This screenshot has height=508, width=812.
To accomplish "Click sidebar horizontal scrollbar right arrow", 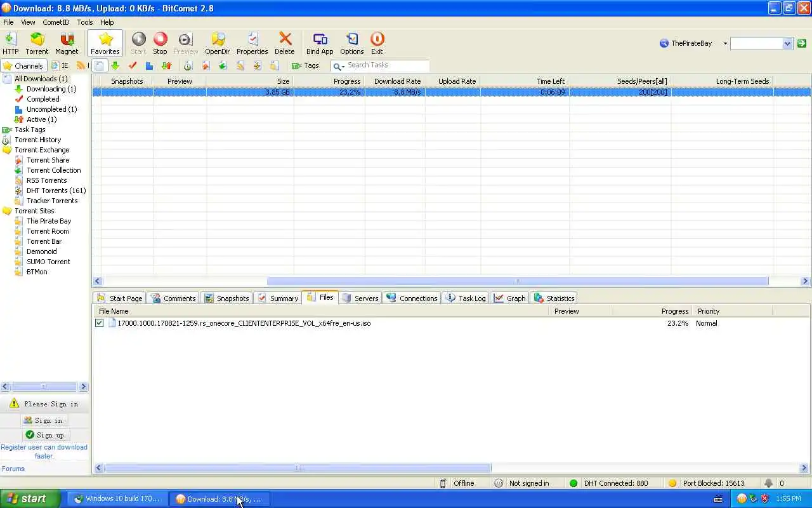I will pos(83,387).
